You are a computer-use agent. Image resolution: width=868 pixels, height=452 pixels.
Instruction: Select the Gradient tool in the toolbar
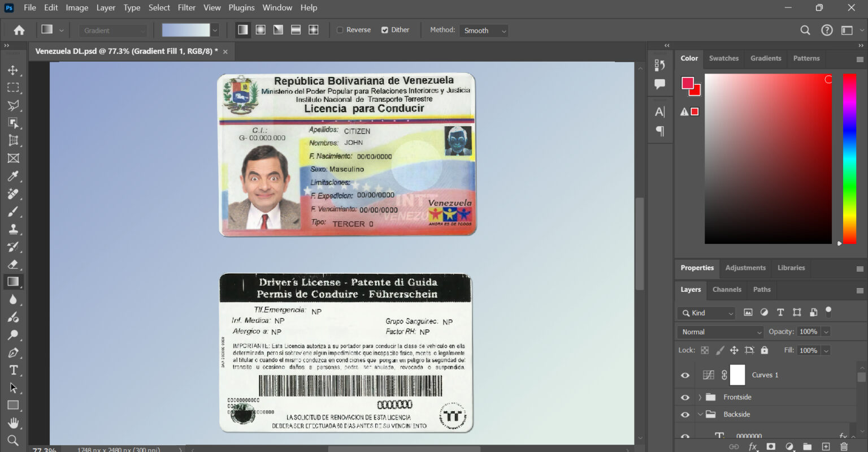13,282
